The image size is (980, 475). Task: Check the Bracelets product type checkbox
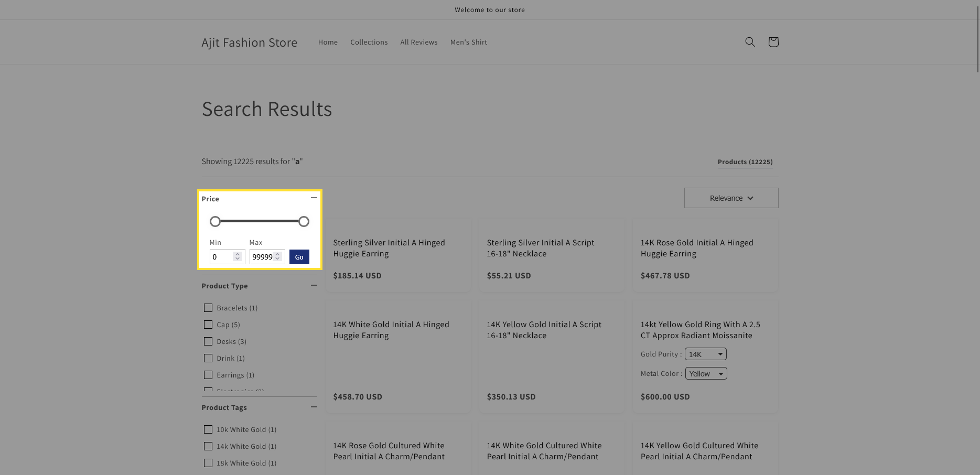[208, 308]
